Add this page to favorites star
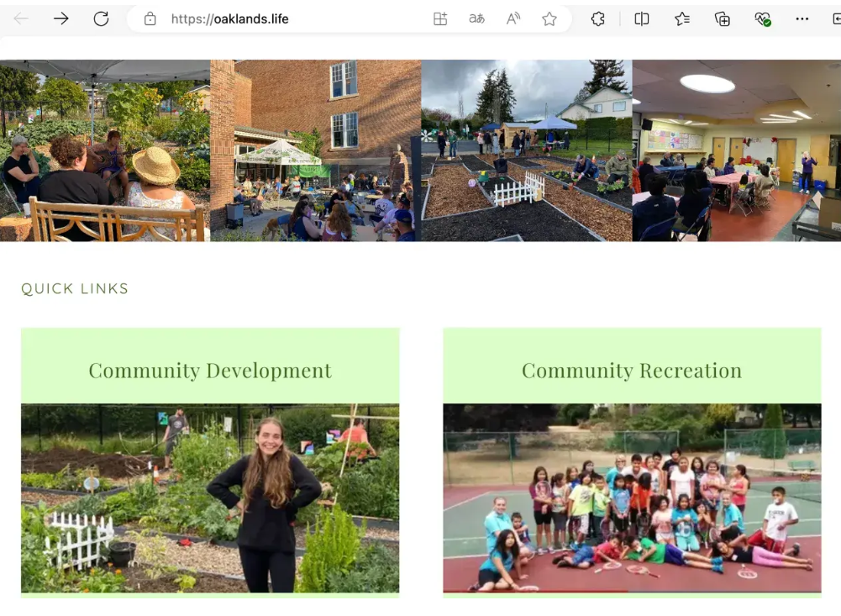841x616 pixels. point(549,18)
